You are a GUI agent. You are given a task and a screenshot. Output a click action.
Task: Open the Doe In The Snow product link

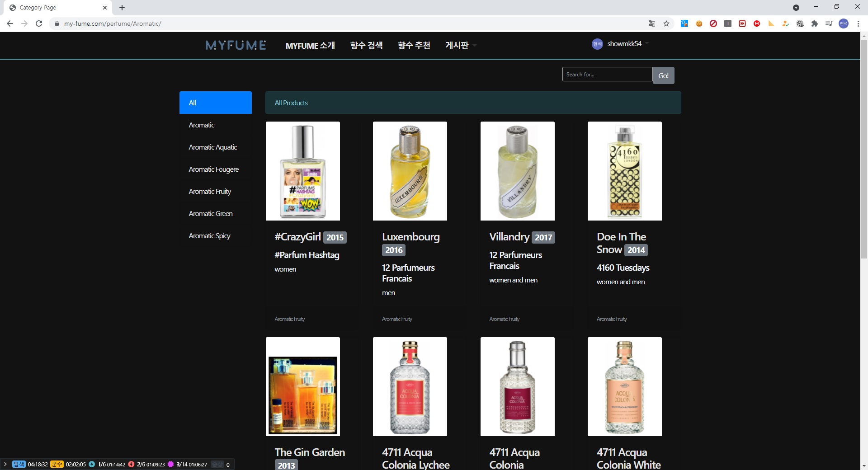pyautogui.click(x=621, y=243)
